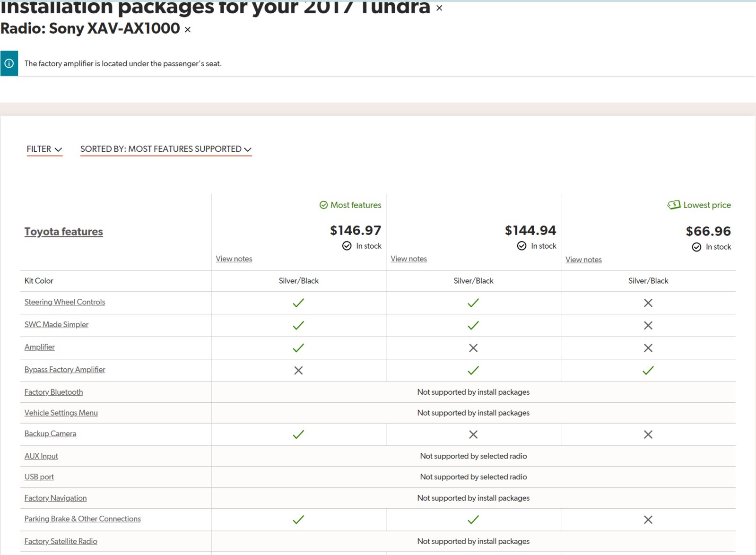Click In stock check icon under $66.96

click(696, 247)
